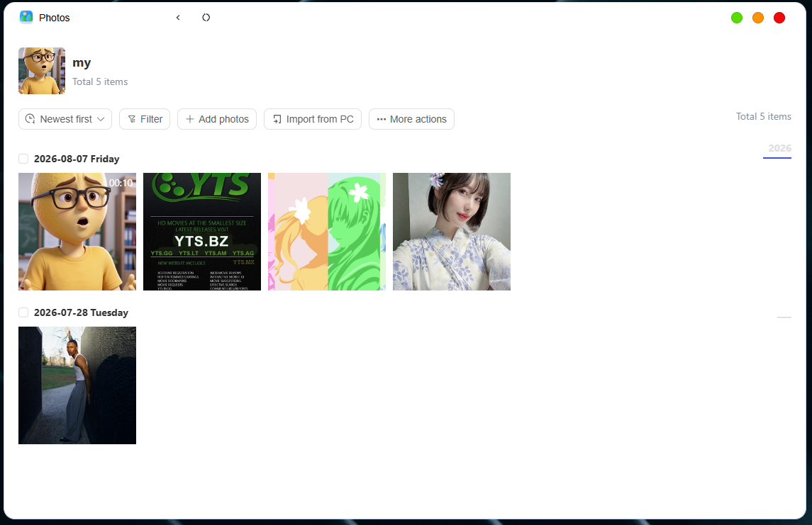Click the '2026-08-07 Friday' date heading

[77, 159]
